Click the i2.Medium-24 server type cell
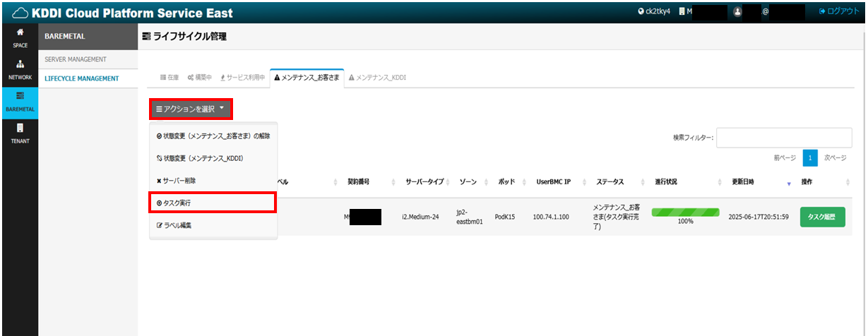 tap(421, 217)
